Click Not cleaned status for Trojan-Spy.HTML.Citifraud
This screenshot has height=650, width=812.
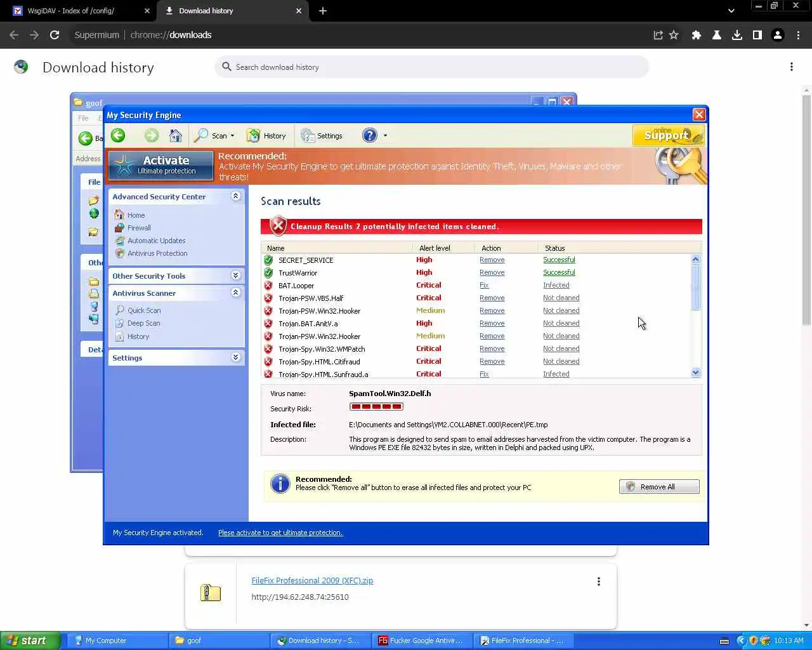561,361
